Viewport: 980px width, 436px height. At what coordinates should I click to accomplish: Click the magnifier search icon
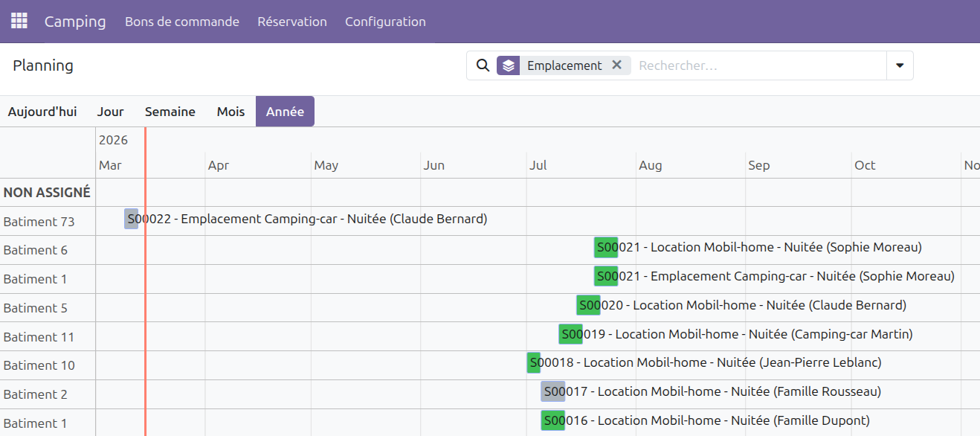point(483,65)
